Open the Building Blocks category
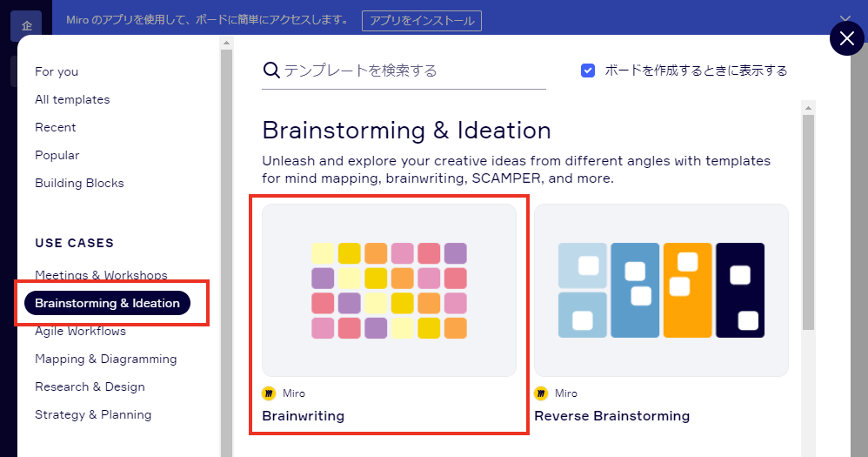The image size is (868, 457). coord(79,184)
